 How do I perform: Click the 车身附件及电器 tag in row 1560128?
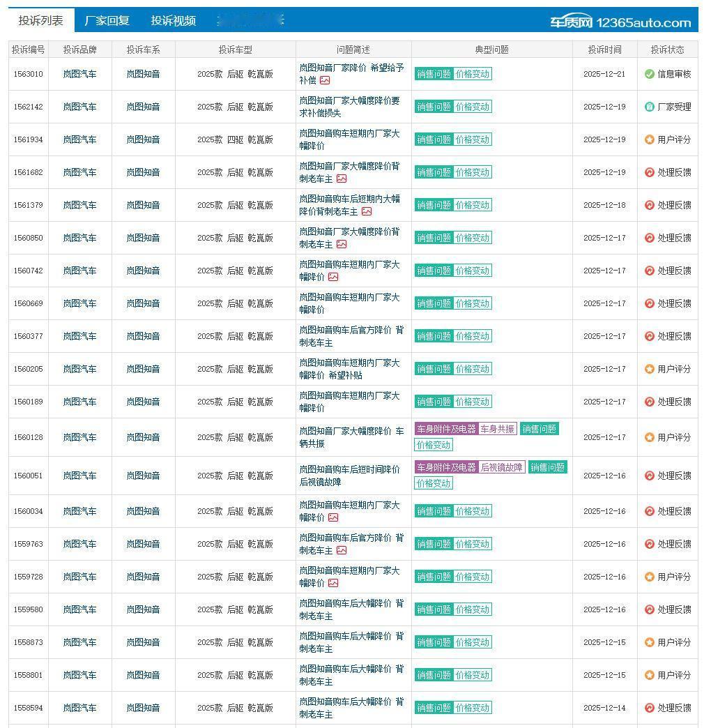tap(446, 429)
